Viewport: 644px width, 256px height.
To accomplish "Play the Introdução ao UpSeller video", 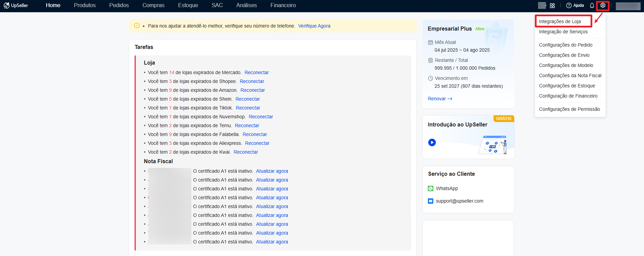I will 432,142.
